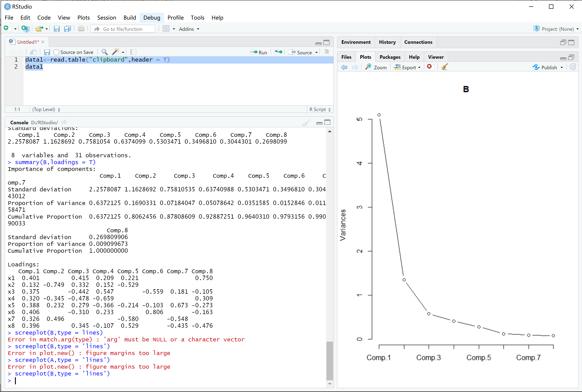Click the print file icon

(x=81, y=29)
